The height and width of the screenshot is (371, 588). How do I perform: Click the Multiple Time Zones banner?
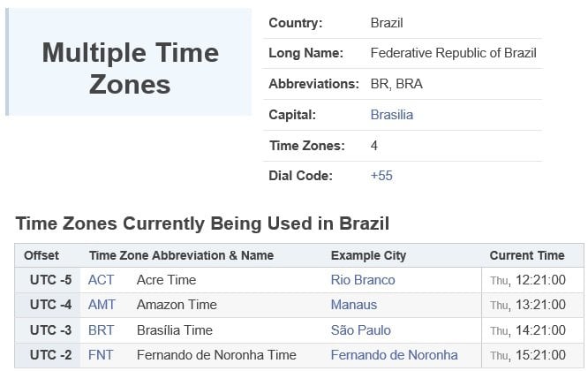point(129,62)
